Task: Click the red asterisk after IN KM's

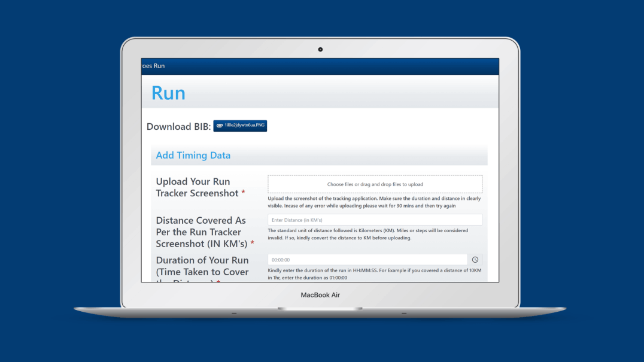Action: (x=252, y=244)
